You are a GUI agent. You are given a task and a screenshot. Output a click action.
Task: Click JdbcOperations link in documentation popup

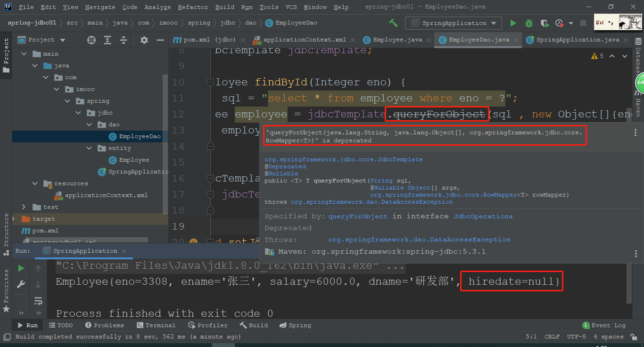point(483,216)
